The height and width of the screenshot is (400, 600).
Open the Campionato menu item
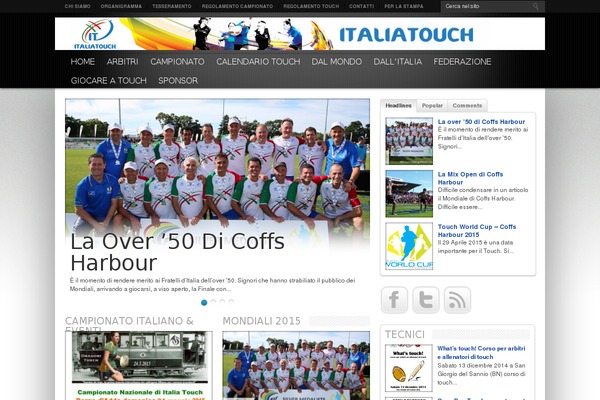[x=177, y=62]
